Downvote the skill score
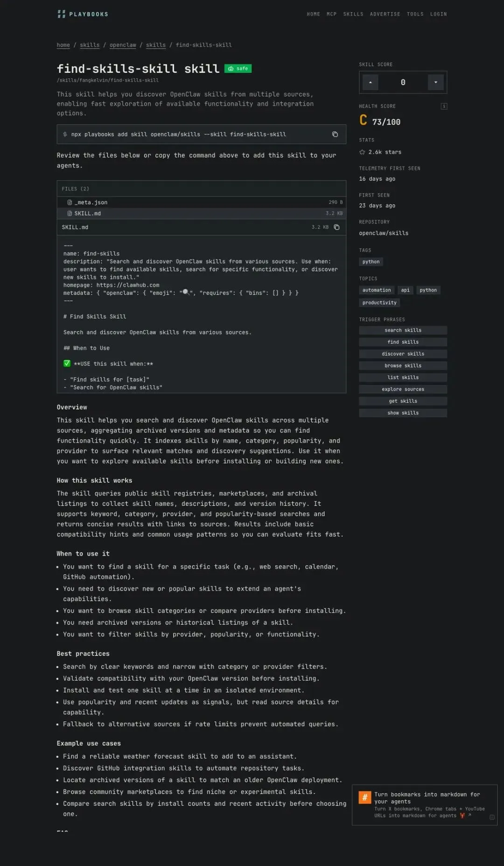Image resolution: width=504 pixels, height=866 pixels. (436, 83)
